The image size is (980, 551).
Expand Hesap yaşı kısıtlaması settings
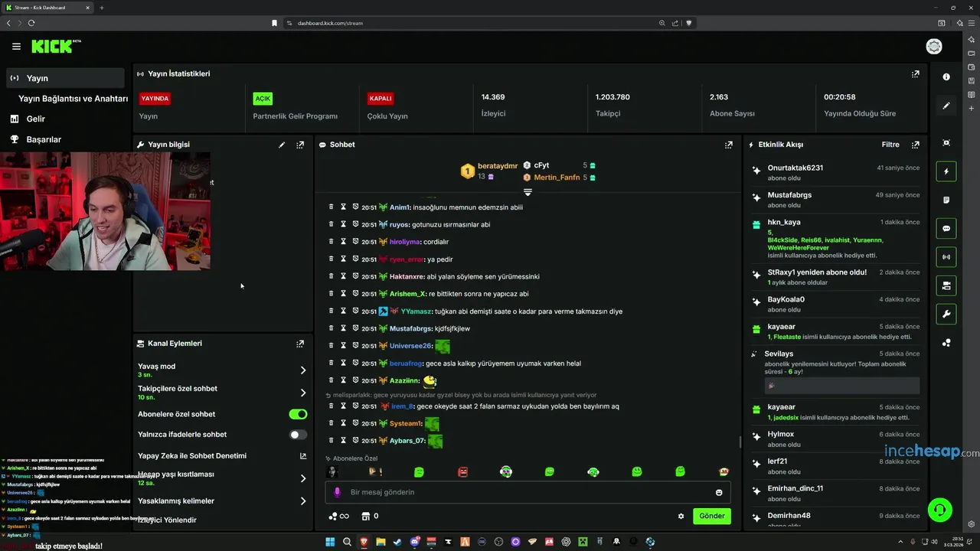pos(303,478)
